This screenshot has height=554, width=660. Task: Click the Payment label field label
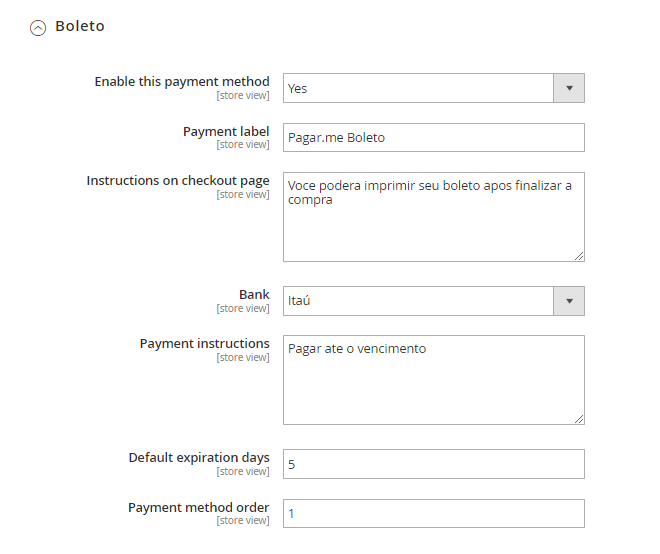[225, 132]
